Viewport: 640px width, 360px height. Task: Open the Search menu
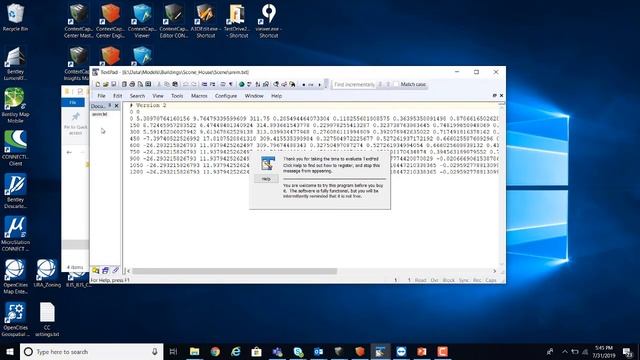pyautogui.click(x=137, y=96)
